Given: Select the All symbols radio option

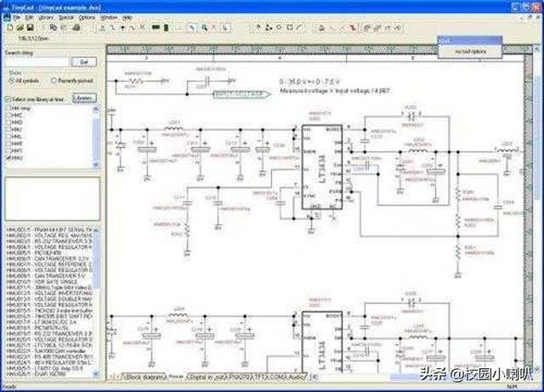Looking at the screenshot, I should pyautogui.click(x=12, y=80).
